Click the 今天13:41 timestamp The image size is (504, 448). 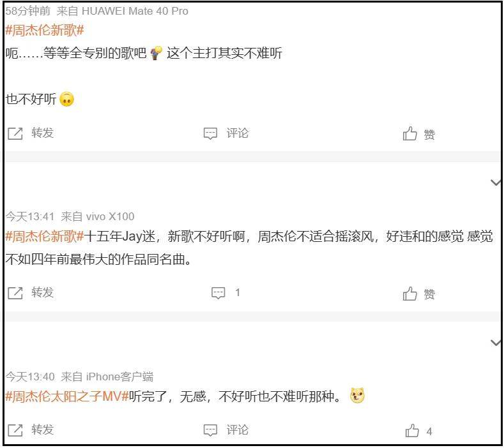pos(30,216)
